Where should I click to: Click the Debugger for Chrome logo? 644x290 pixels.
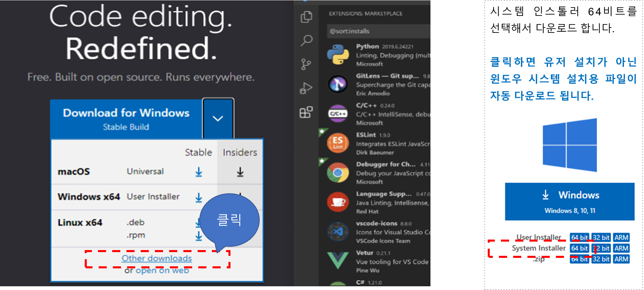point(338,172)
